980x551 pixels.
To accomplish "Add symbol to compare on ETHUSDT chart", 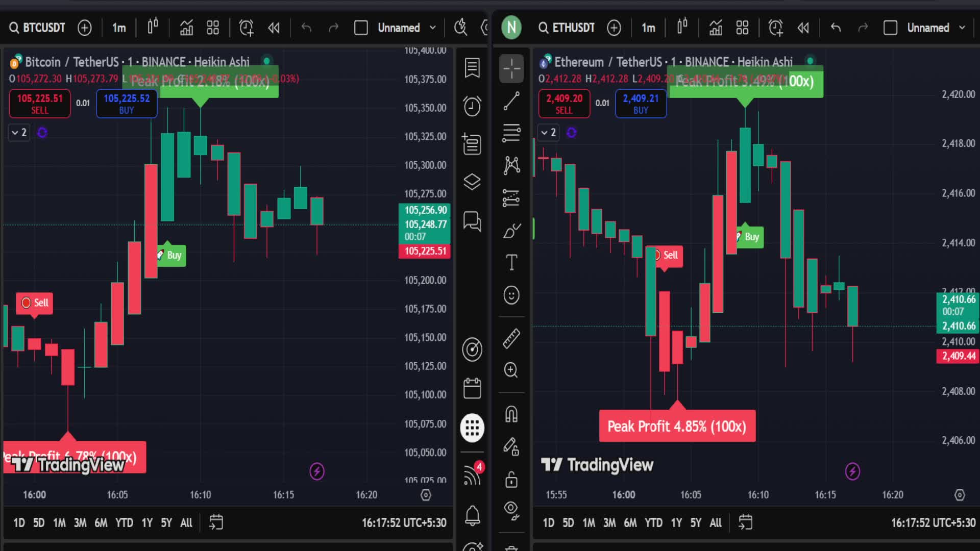I will [x=614, y=28].
